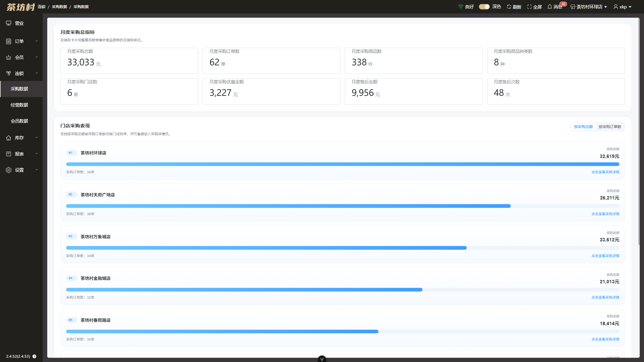The image size is (644, 362).
Task: Click the 18,414元 purchase total
Action: pyautogui.click(x=609, y=323)
